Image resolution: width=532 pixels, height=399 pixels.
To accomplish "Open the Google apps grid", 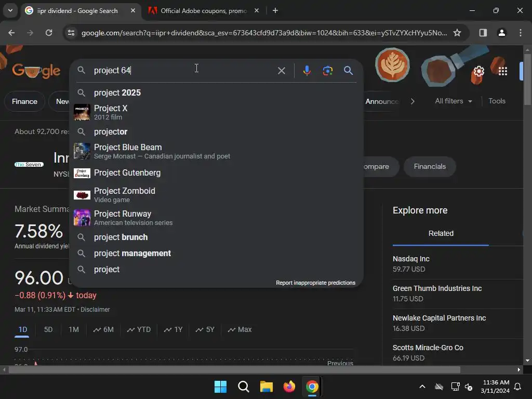I will tap(503, 71).
